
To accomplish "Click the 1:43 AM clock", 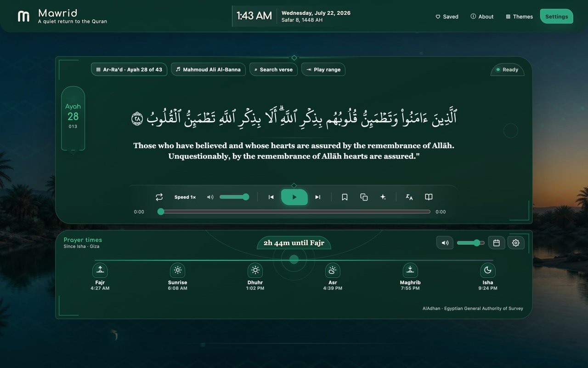I will [x=254, y=16].
